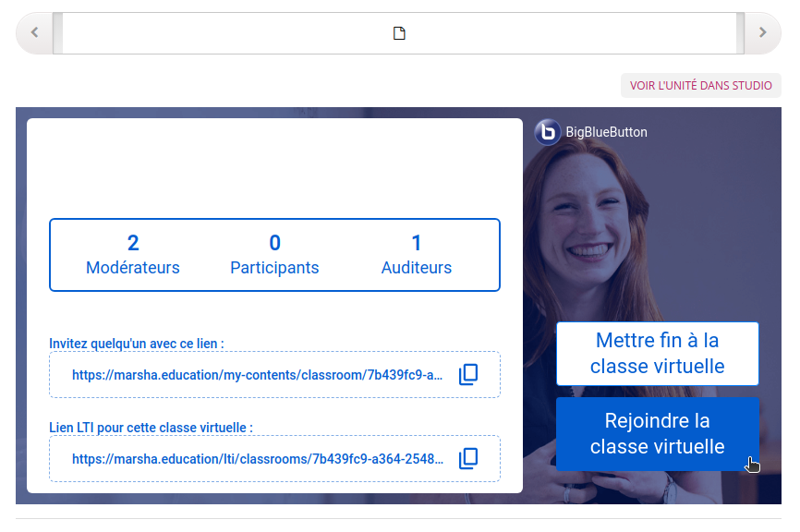800x532 pixels.
Task: Select the "1 Auditeurs" counter
Action: [417, 254]
